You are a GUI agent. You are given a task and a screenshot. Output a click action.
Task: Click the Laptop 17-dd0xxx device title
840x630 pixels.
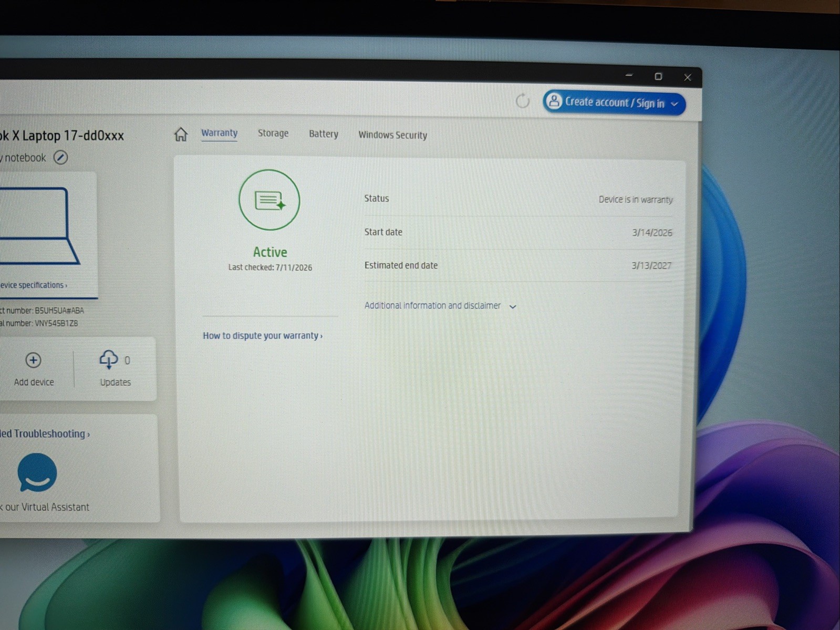click(62, 136)
